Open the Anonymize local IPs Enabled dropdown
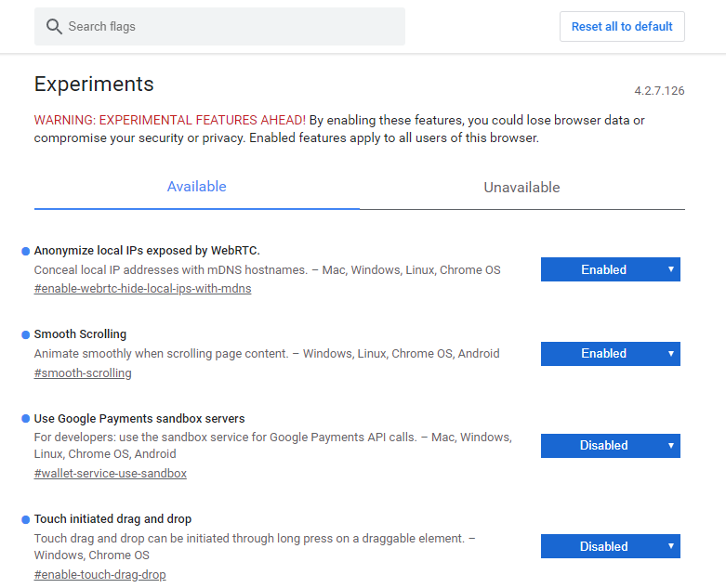The width and height of the screenshot is (726, 588). point(610,269)
